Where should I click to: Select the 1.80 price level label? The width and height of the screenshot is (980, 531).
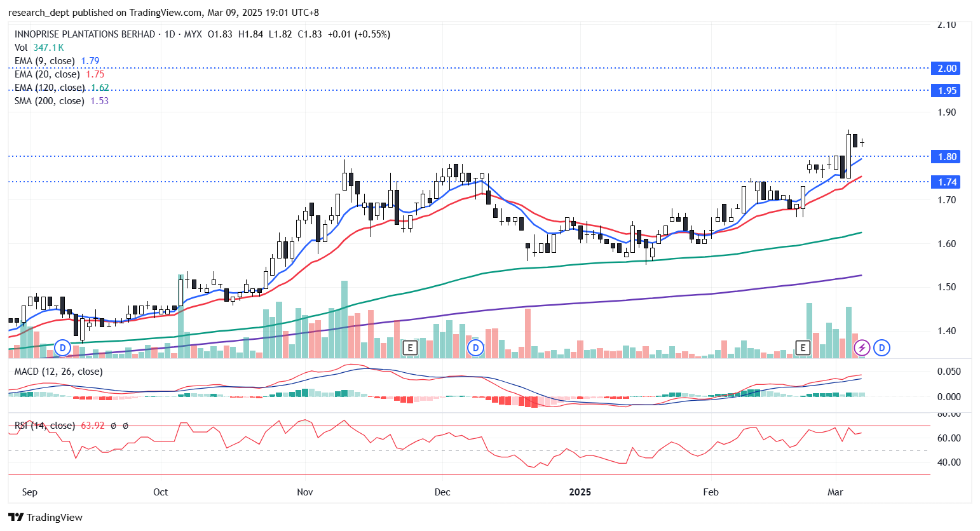(946, 156)
